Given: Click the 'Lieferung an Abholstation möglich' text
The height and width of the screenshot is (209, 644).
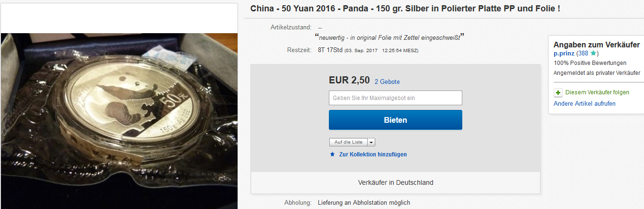Looking at the screenshot, I should 364,203.
